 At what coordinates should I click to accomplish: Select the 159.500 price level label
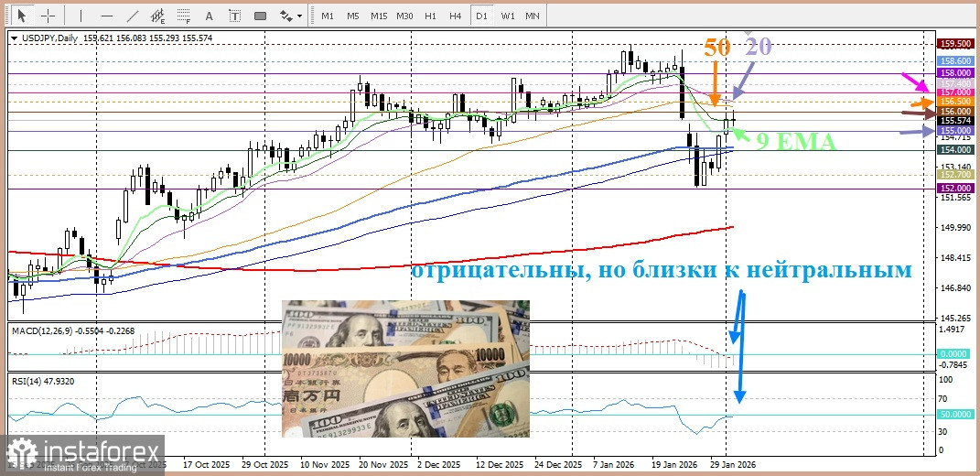[955, 44]
